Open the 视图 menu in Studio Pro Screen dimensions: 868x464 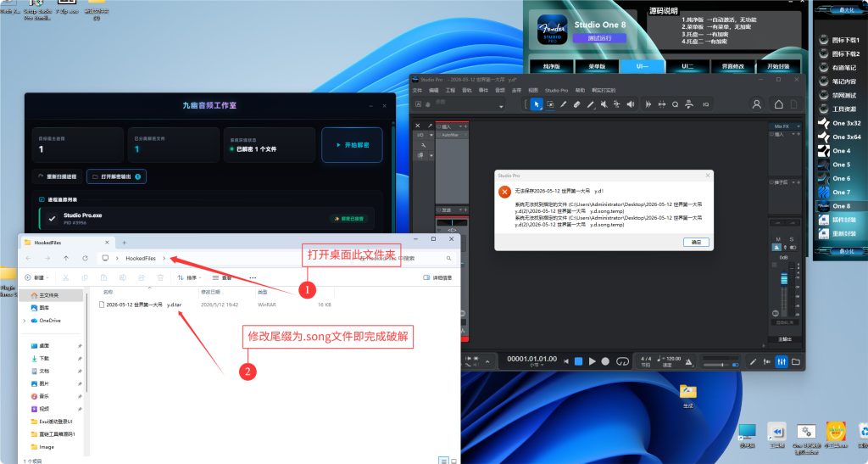[533, 90]
